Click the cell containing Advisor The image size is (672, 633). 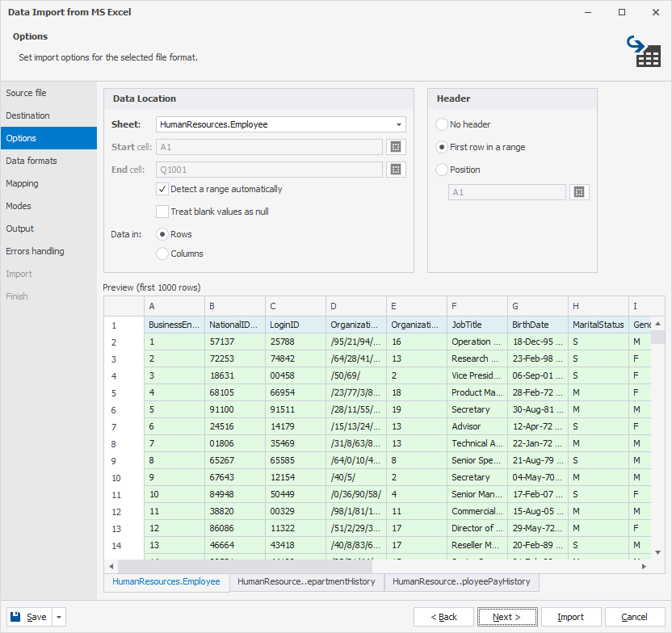pyautogui.click(x=477, y=426)
